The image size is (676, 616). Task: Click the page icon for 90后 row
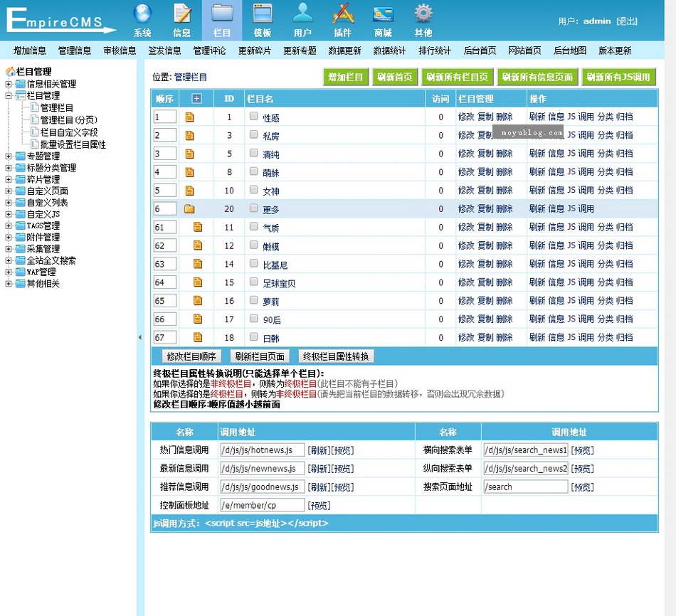[197, 319]
